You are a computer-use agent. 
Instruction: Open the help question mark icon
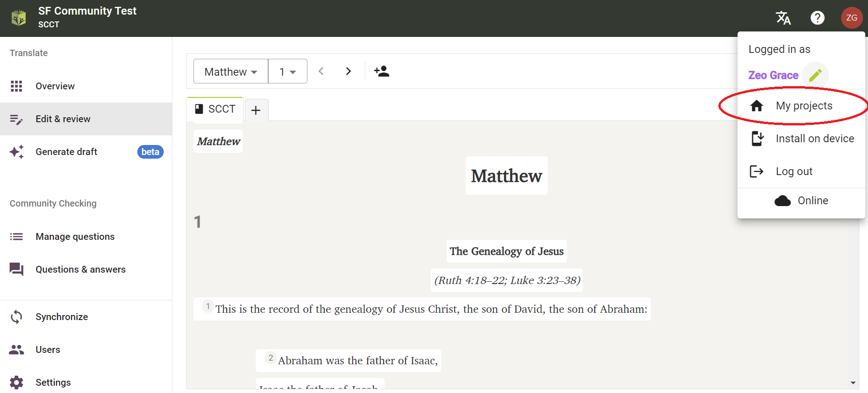click(x=817, y=18)
